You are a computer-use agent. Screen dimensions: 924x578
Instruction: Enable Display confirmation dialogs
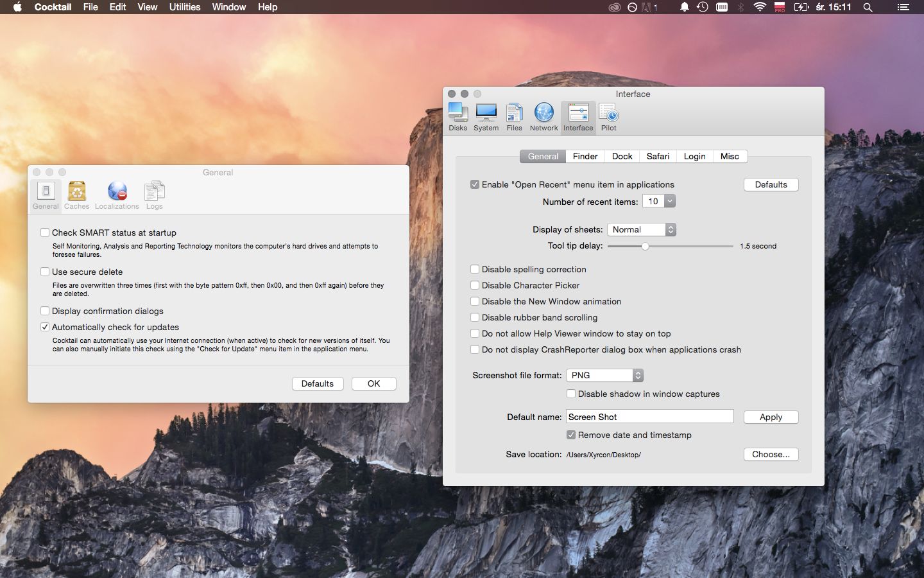pyautogui.click(x=45, y=311)
